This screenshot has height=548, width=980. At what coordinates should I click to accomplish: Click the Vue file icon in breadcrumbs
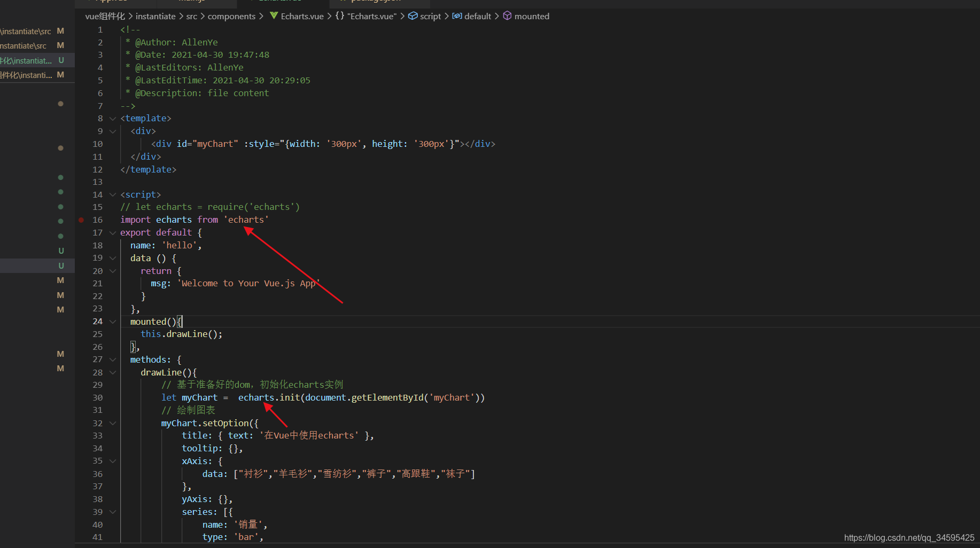pos(274,15)
